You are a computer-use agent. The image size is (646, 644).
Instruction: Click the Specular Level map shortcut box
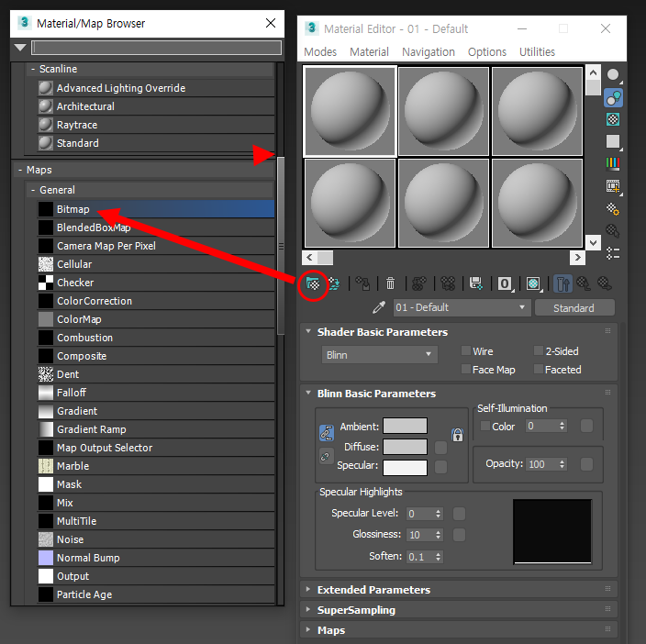[459, 514]
